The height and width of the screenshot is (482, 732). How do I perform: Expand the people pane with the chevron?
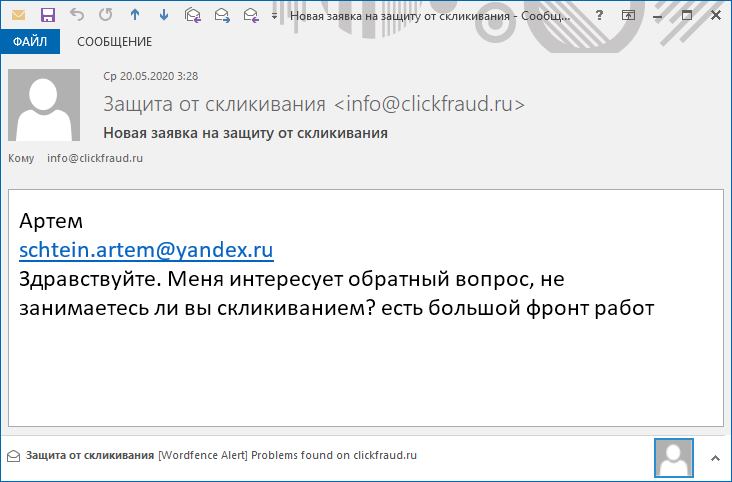pos(715,458)
